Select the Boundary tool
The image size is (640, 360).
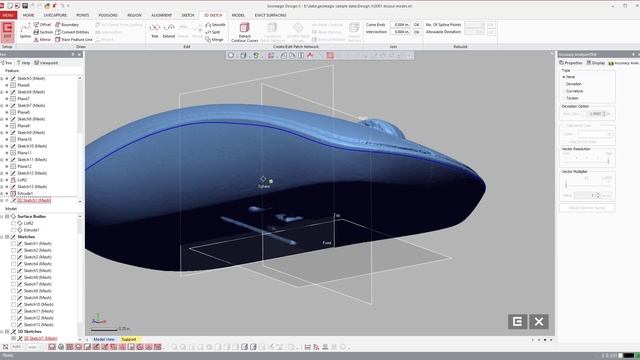67,24
